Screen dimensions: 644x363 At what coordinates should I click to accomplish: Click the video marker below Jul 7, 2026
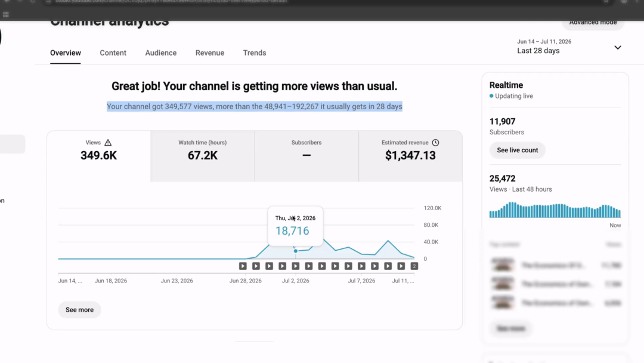point(361,266)
